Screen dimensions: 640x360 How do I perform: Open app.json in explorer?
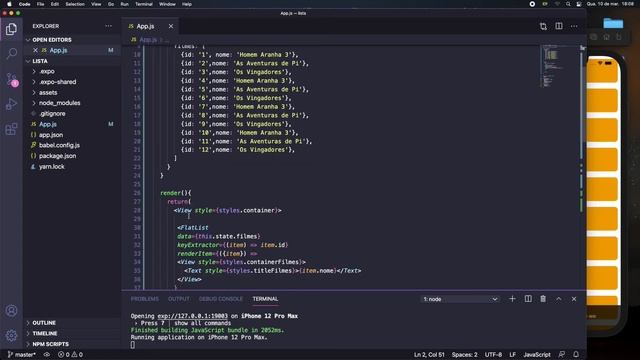coord(51,135)
